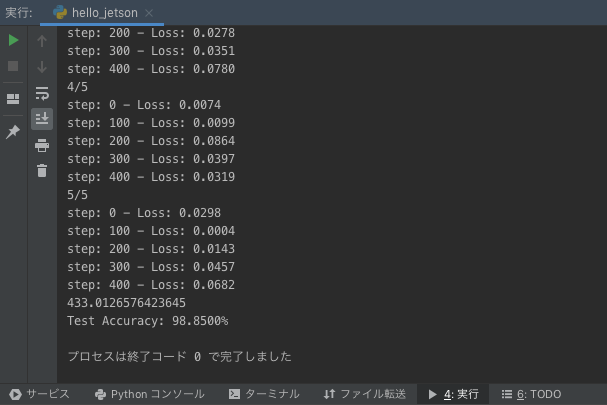Click line with Loss: 0.0682
The width and height of the screenshot is (607, 405).
(151, 285)
